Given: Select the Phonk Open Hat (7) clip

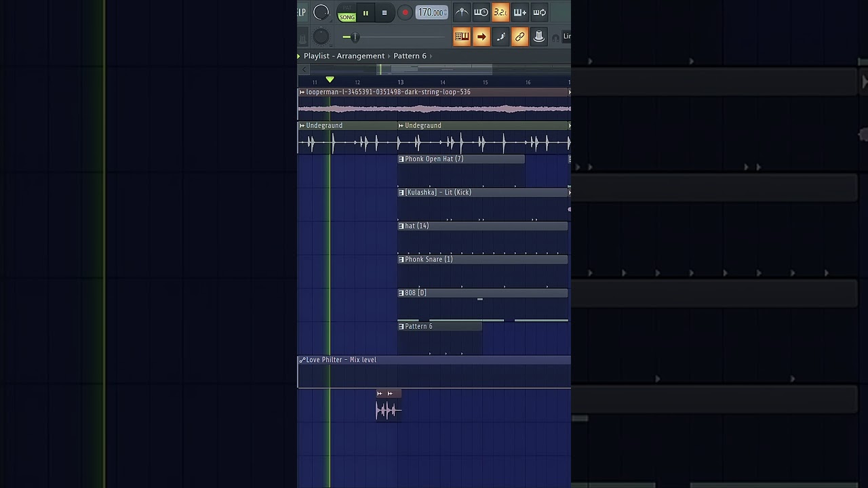Looking at the screenshot, I should click(461, 171).
